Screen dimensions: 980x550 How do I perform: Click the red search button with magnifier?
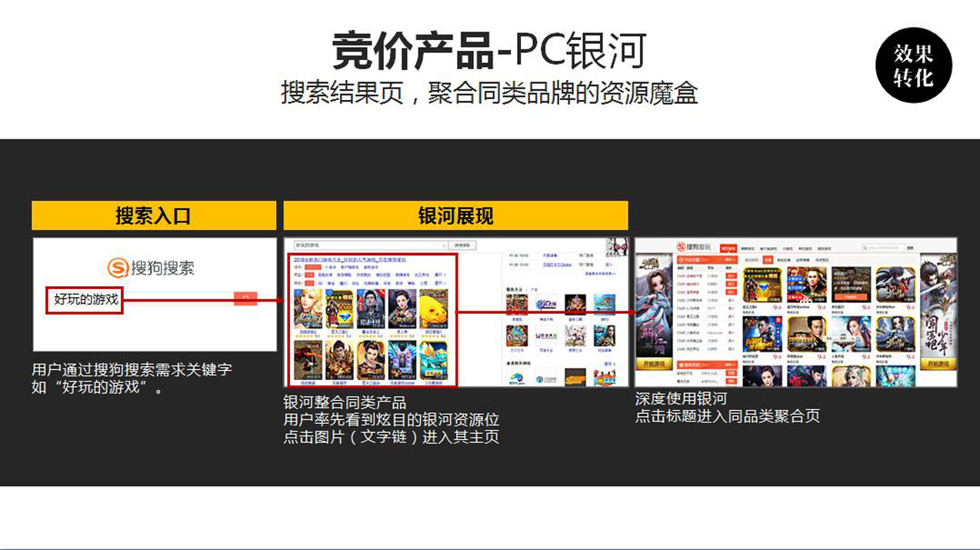(245, 298)
